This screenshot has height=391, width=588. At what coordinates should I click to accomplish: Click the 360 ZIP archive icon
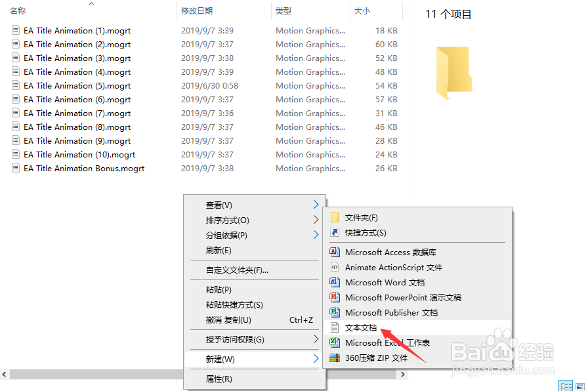[335, 358]
